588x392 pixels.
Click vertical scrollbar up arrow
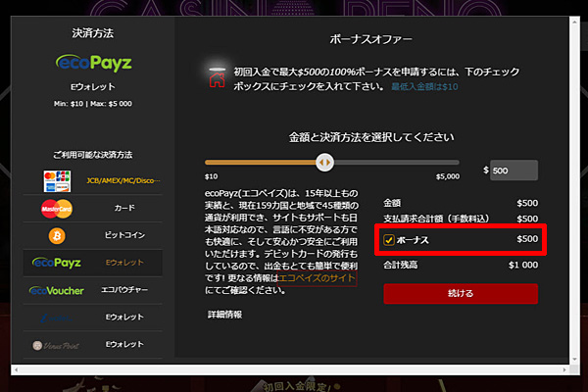(x=574, y=23)
